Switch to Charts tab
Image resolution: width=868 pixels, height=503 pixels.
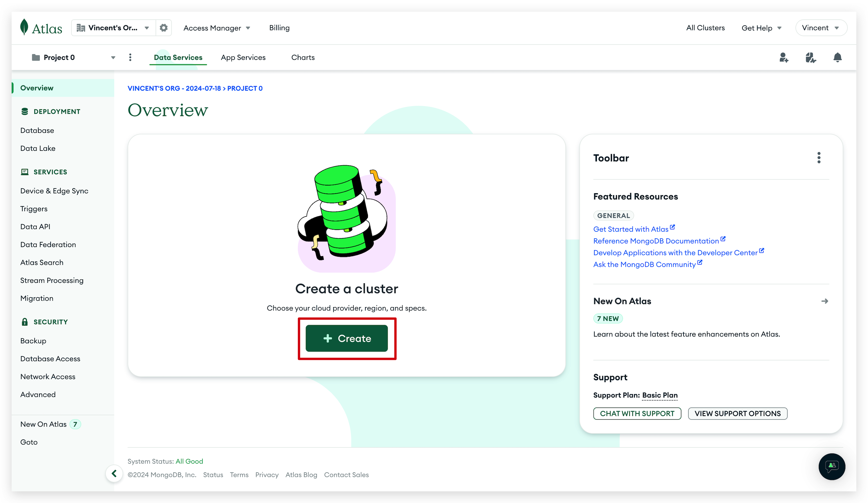tap(303, 57)
